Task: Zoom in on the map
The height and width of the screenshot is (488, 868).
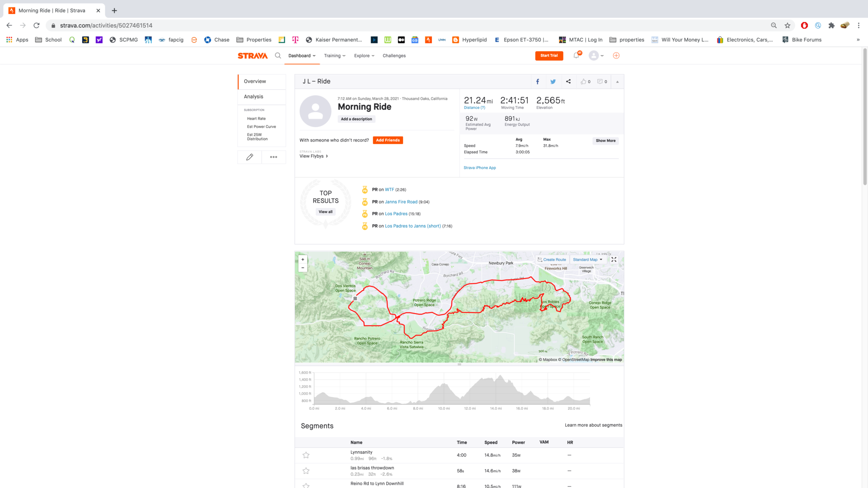Action: pyautogui.click(x=303, y=260)
